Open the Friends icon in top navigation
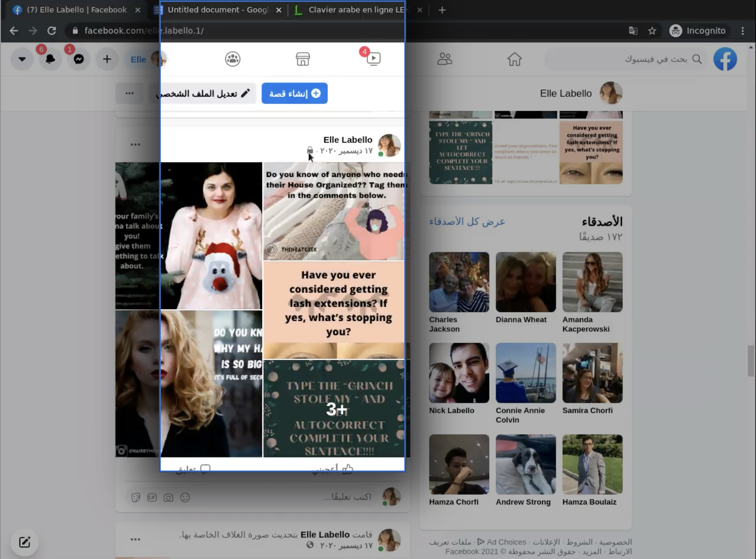Image resolution: width=756 pixels, height=559 pixels. [445, 59]
